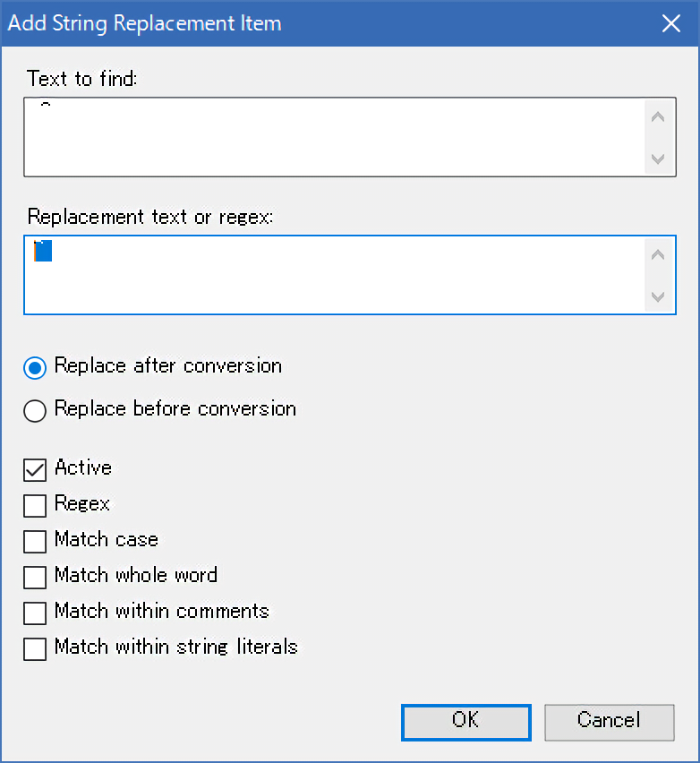Viewport: 700px width, 763px height.
Task: Close the Add String Replacement Item dialog
Action: click(x=671, y=23)
